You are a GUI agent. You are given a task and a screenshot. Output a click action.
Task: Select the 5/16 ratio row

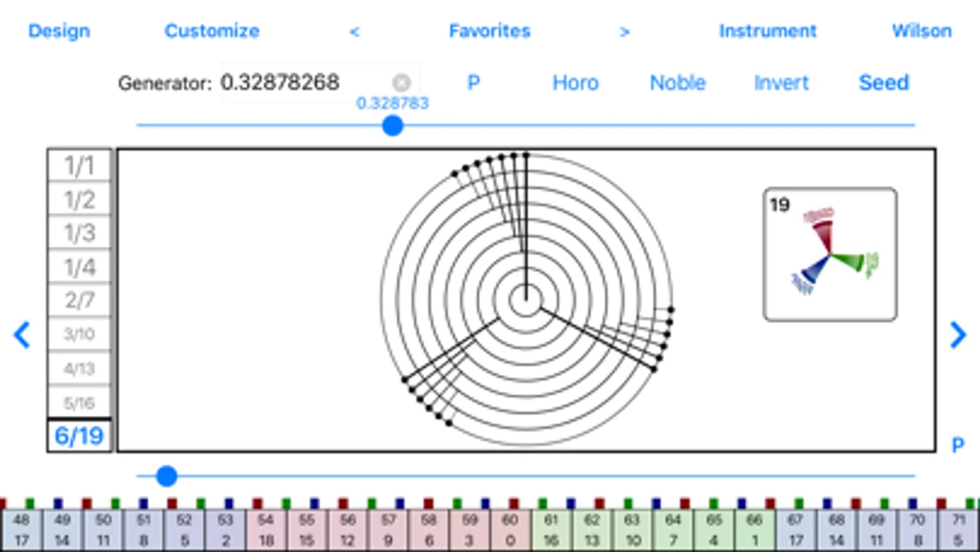(80, 403)
